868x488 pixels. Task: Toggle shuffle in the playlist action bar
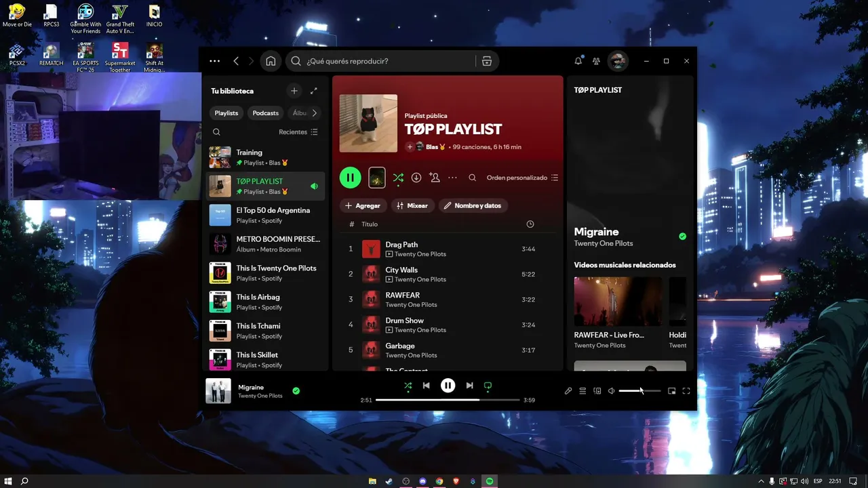click(398, 178)
